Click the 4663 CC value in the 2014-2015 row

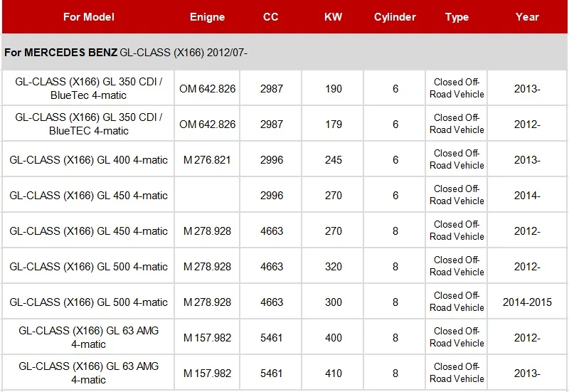[272, 302]
